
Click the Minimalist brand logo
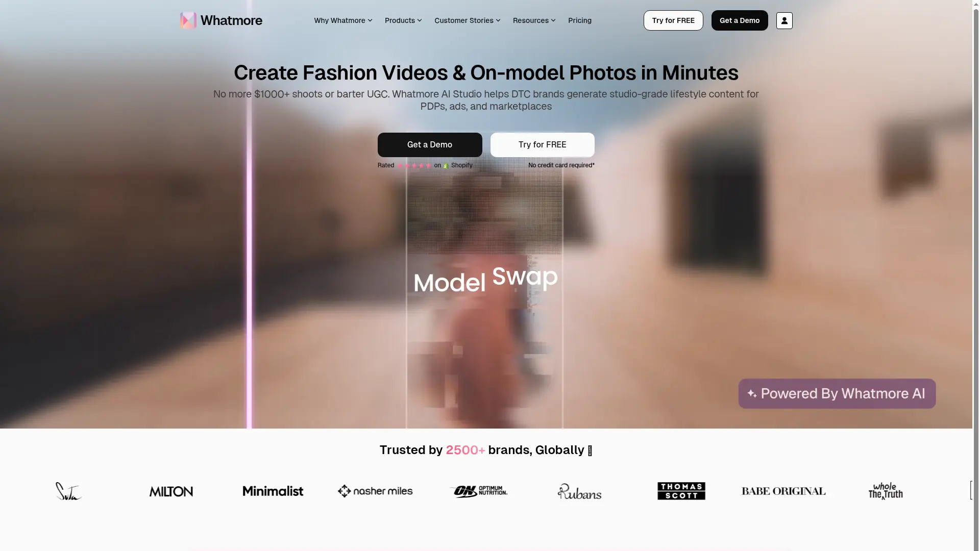273,491
